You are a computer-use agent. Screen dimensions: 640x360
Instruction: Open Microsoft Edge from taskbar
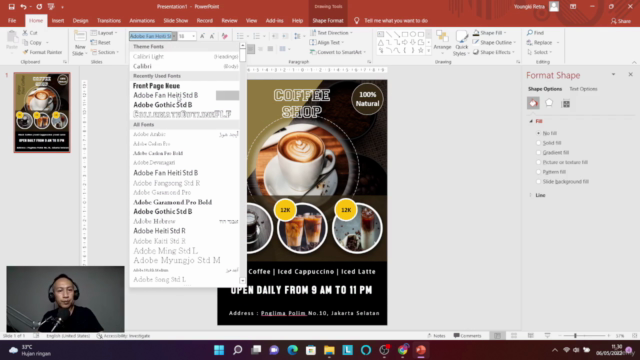(293, 350)
